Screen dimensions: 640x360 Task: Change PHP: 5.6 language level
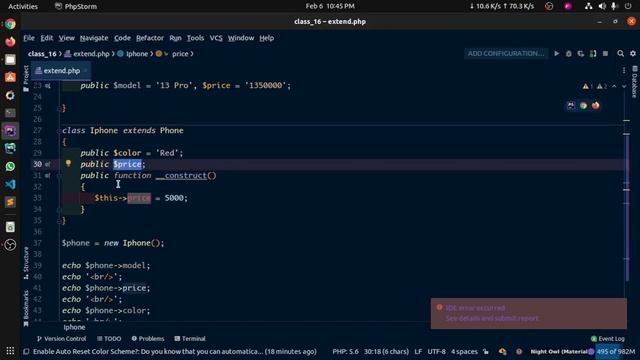coord(345,351)
